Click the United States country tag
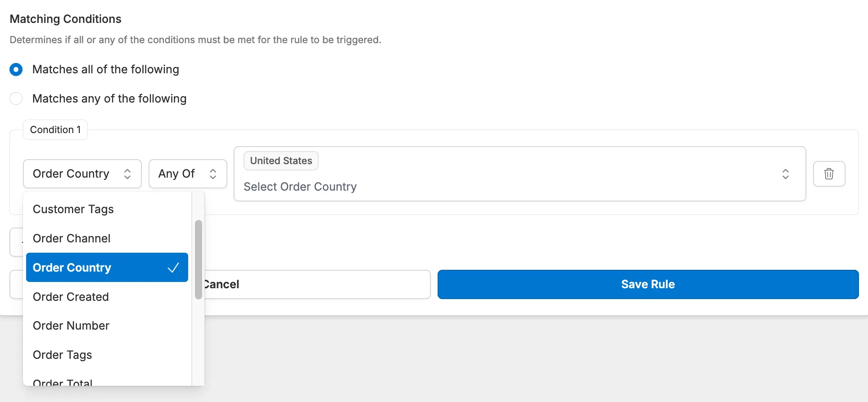This screenshot has height=402, width=868. pyautogui.click(x=281, y=161)
